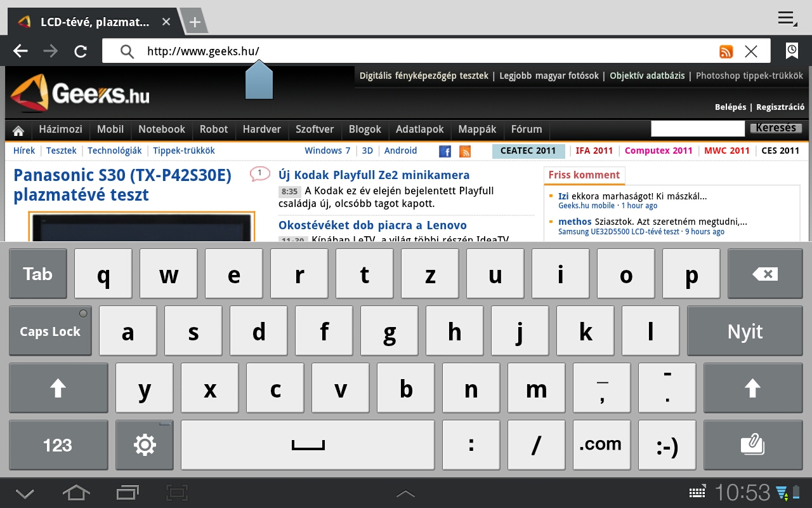Toggle the left Shift arrow key

pyautogui.click(x=58, y=388)
